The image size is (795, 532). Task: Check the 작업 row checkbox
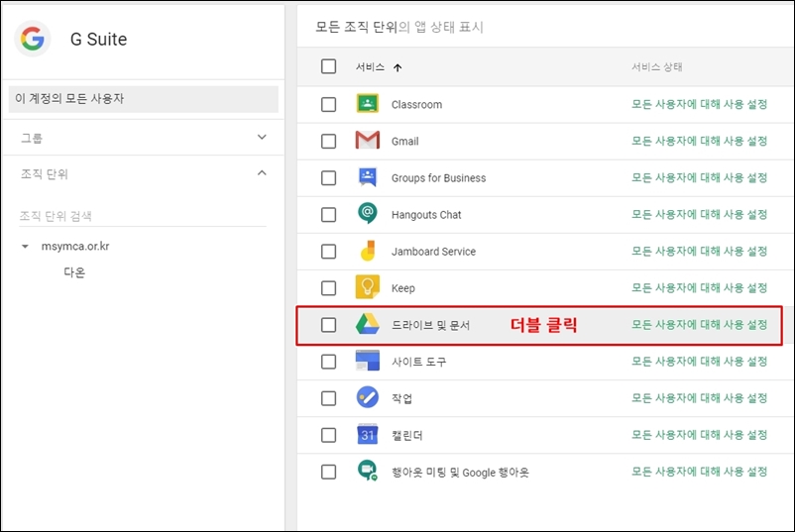point(328,398)
